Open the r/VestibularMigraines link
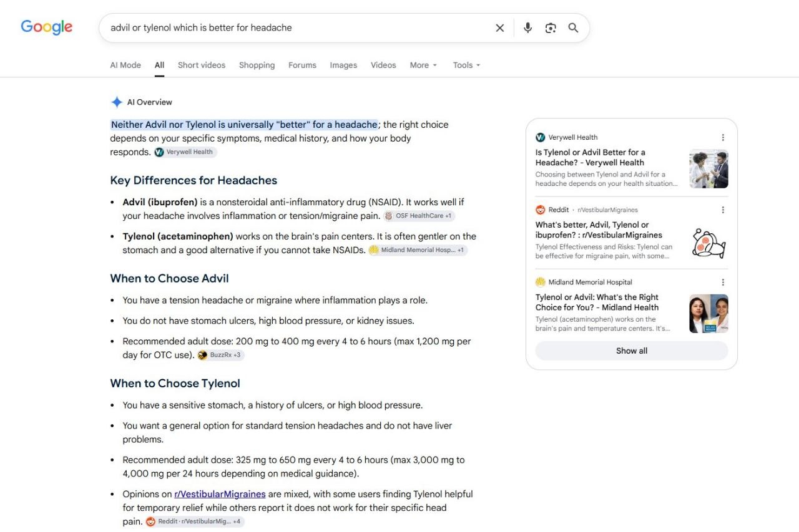 (x=220, y=494)
